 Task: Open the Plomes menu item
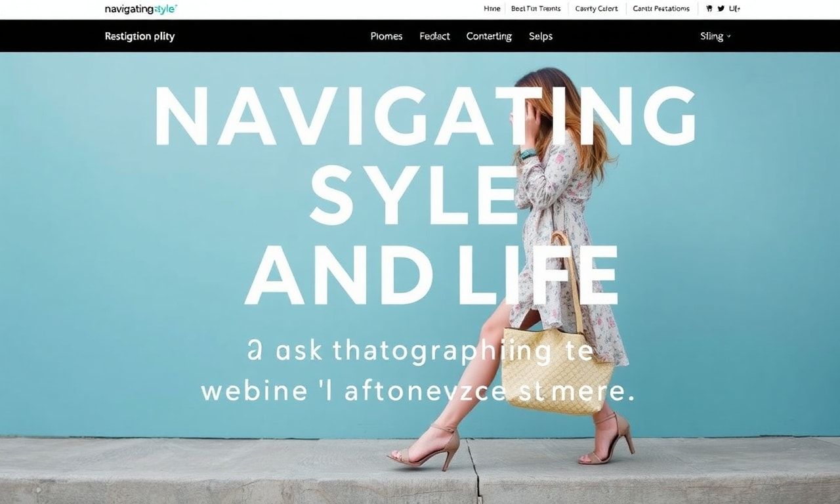coord(387,36)
